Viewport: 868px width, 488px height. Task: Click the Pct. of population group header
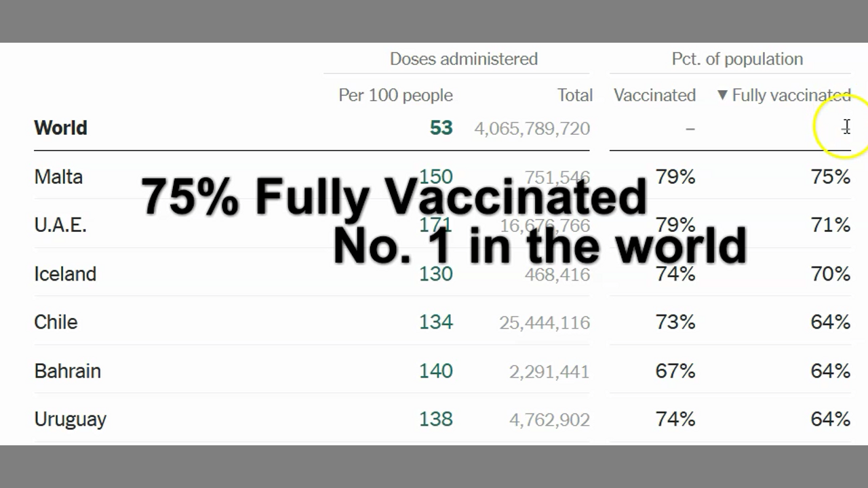737,59
